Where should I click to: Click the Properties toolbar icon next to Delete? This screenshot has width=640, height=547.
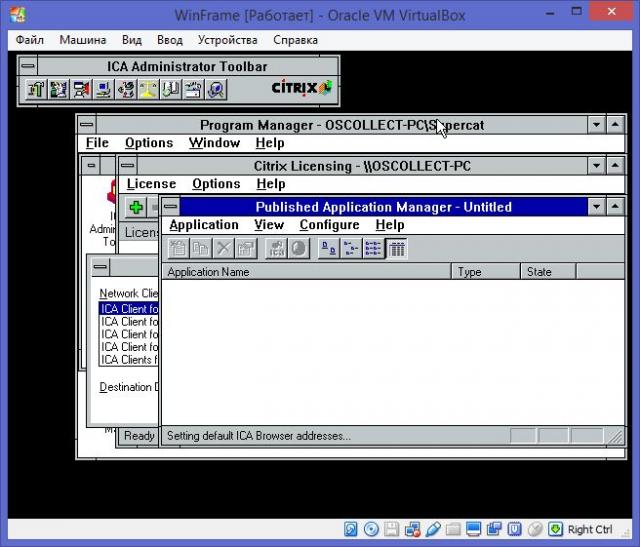(246, 248)
